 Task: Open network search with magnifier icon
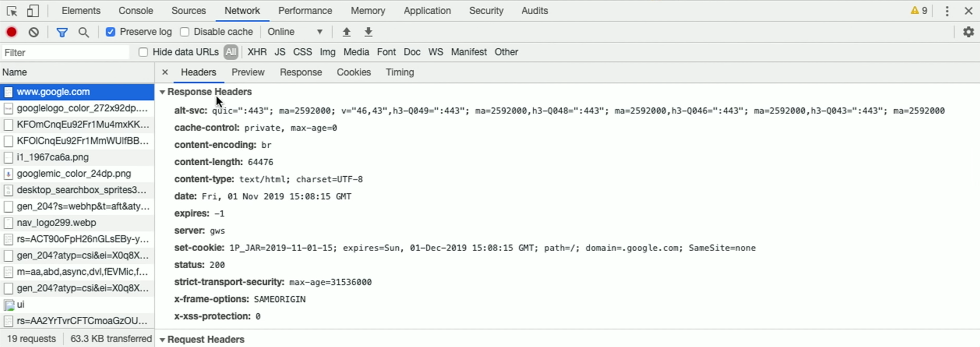point(83,32)
